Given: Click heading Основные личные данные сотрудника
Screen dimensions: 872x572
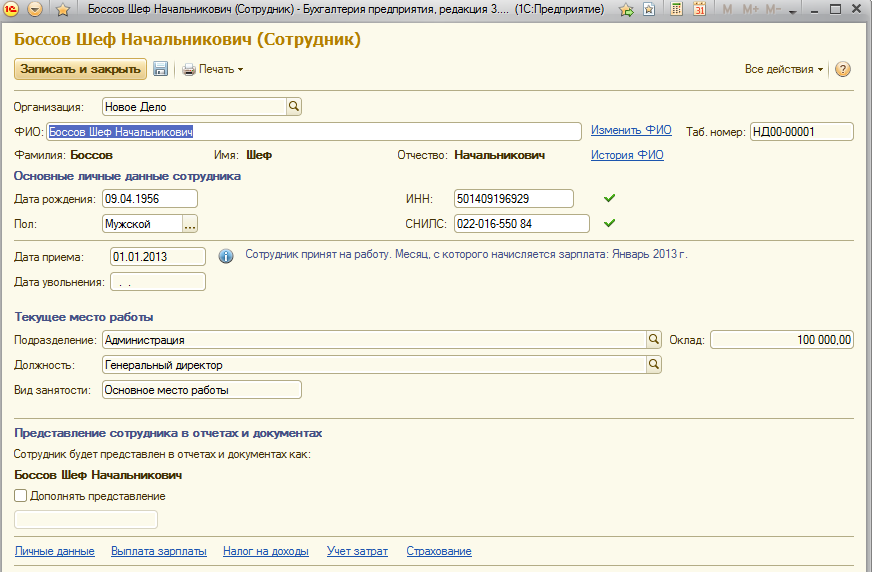Looking at the screenshot, I should coord(127,176).
